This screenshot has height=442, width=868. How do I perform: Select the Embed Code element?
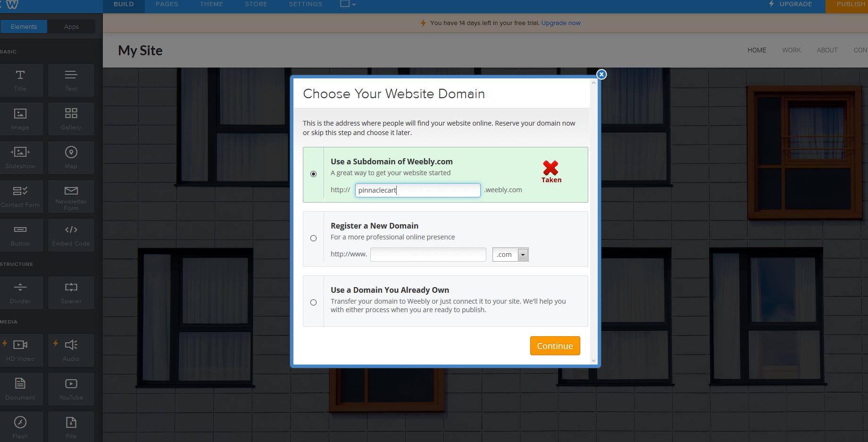(71, 235)
